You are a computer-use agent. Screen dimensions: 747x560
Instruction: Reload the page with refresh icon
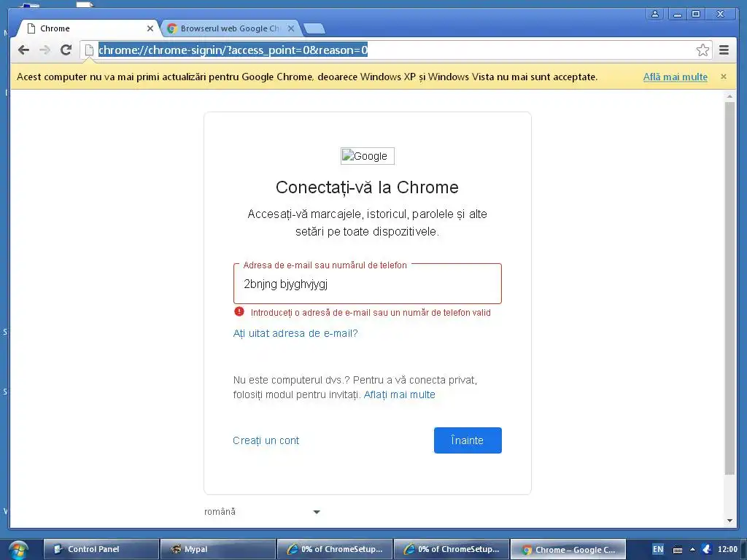(x=66, y=50)
